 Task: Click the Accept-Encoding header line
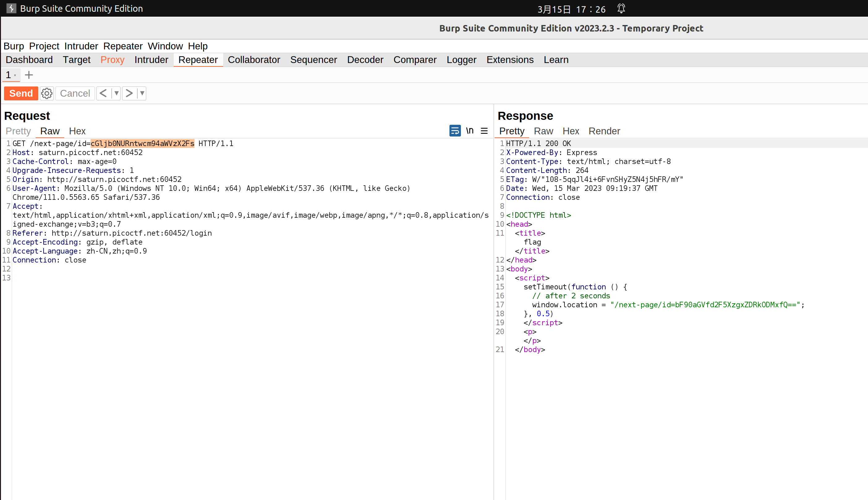coord(78,242)
